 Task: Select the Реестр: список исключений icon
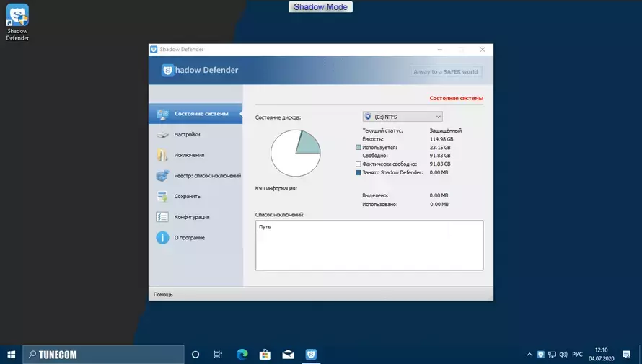162,176
